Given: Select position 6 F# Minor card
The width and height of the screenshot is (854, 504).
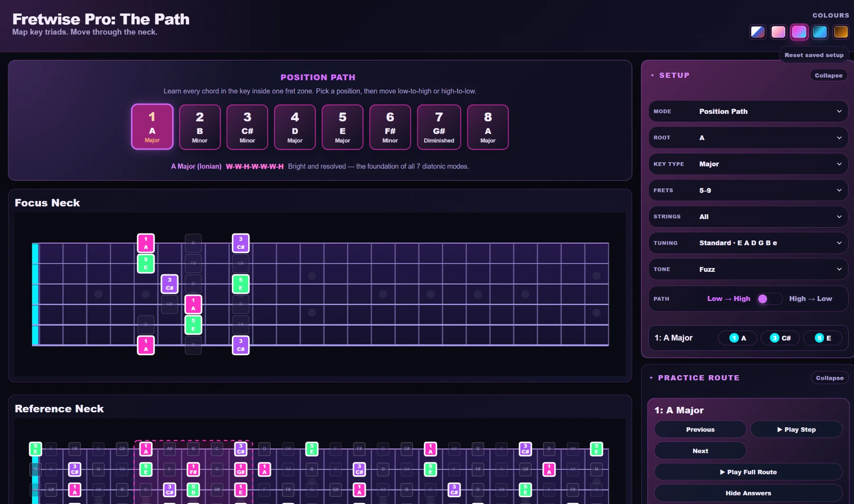Looking at the screenshot, I should [x=390, y=127].
